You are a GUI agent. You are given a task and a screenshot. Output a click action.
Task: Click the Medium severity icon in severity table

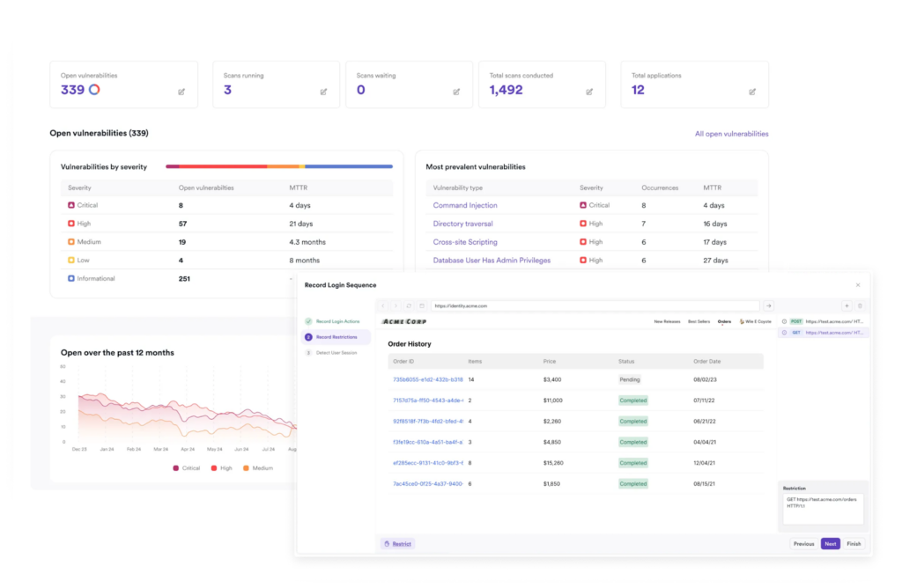point(71,242)
